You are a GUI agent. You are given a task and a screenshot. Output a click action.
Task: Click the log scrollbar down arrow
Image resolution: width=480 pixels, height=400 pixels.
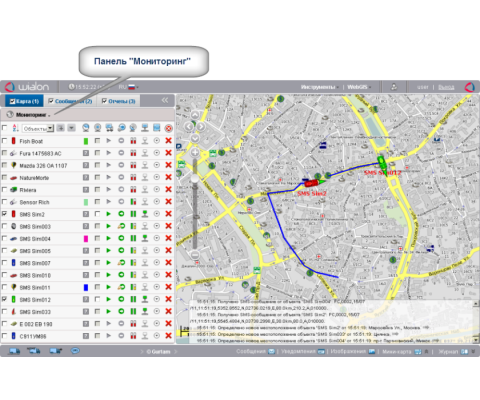pos(476,340)
